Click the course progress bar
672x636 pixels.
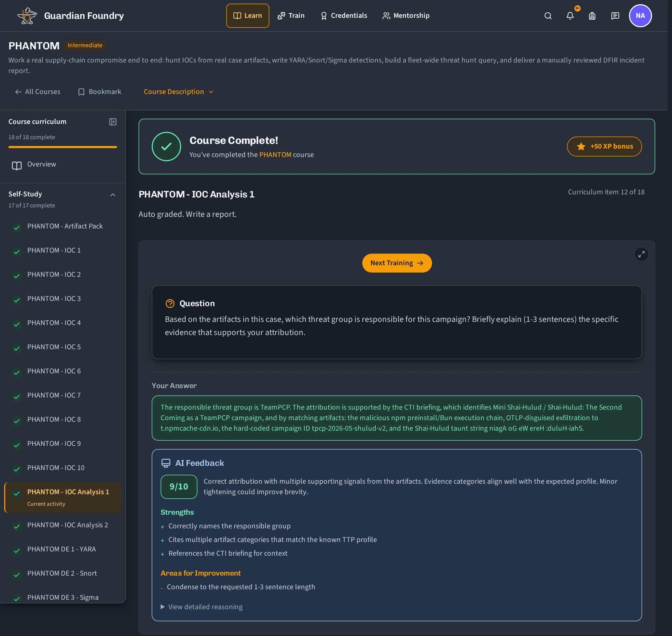pos(63,147)
